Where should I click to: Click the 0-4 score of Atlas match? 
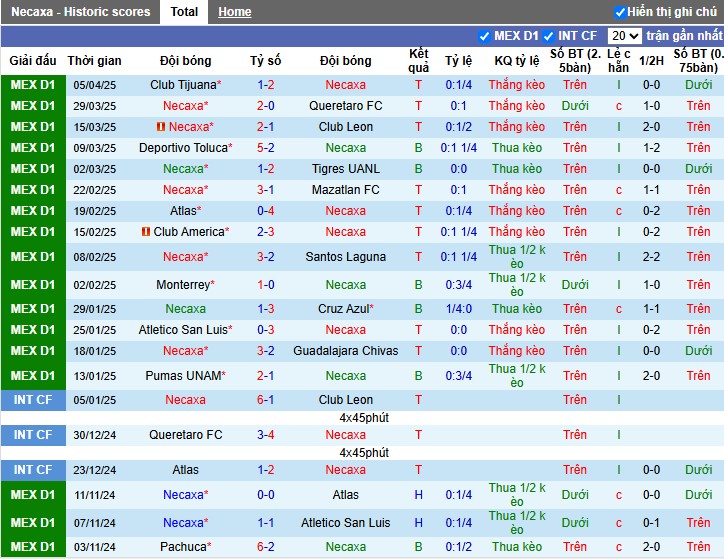coord(265,210)
